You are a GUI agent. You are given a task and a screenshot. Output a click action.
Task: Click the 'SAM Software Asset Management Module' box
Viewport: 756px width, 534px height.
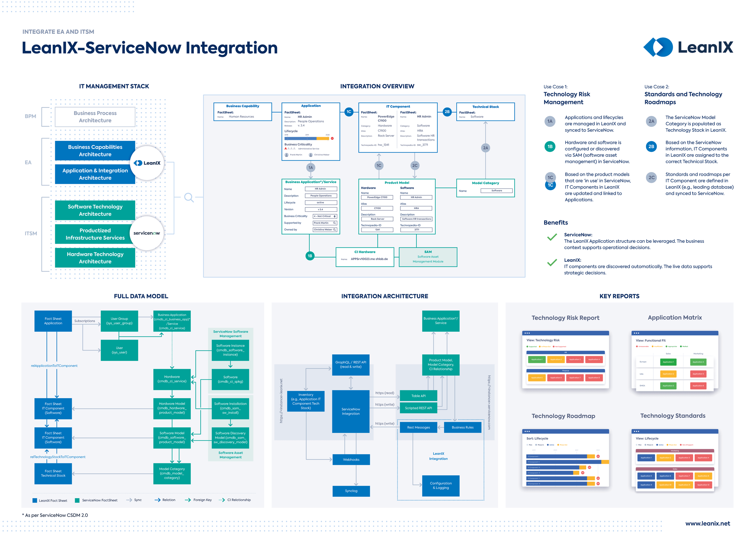pyautogui.click(x=428, y=257)
